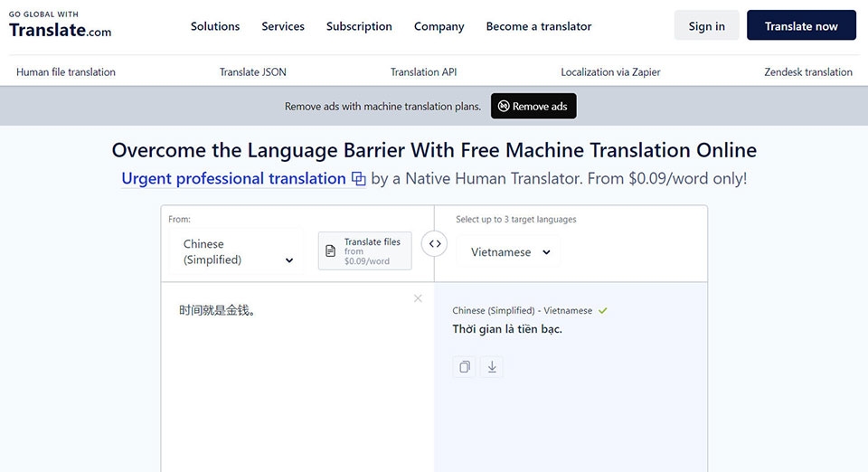Open the Company menu
Screen dimensions: 868x472
coord(439,26)
